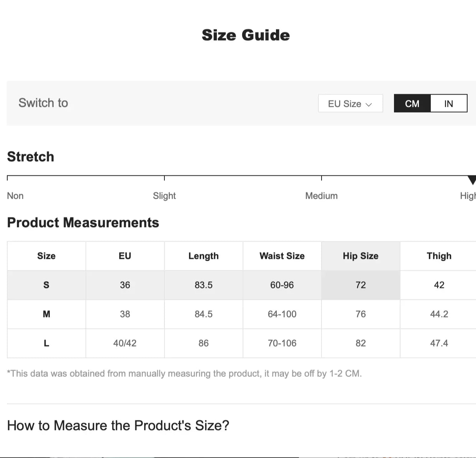The image size is (476, 458).
Task: Click the Medium stretch label
Action: [321, 196]
